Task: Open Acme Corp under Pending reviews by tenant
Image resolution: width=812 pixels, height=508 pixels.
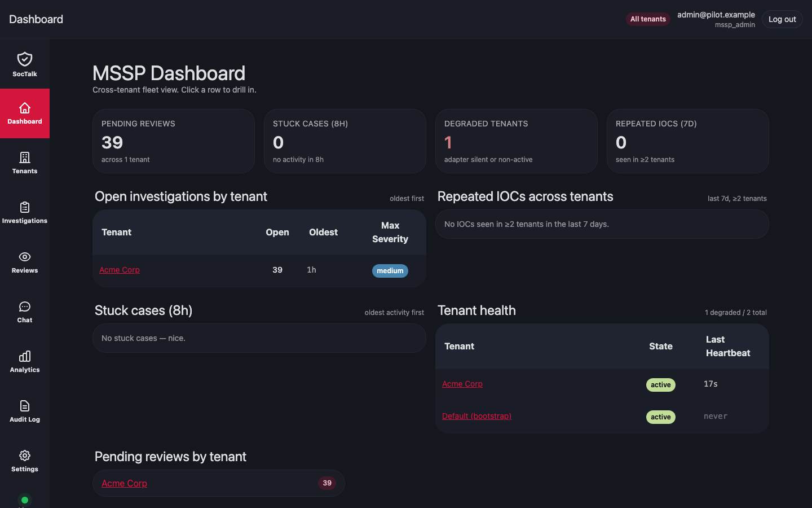Action: coord(124,483)
